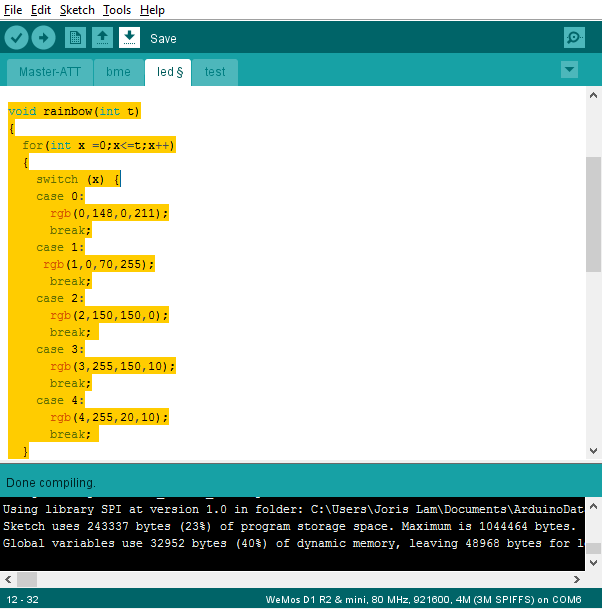Click the 'case 0:' line

(x=60, y=197)
